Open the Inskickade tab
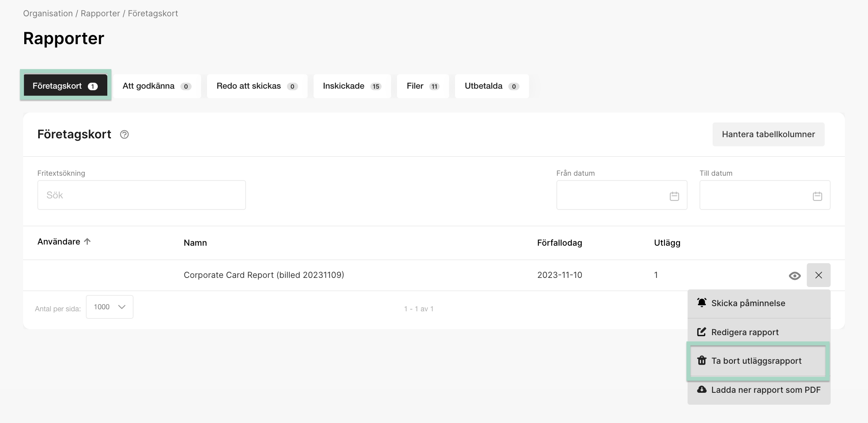This screenshot has width=868, height=423. [352, 86]
